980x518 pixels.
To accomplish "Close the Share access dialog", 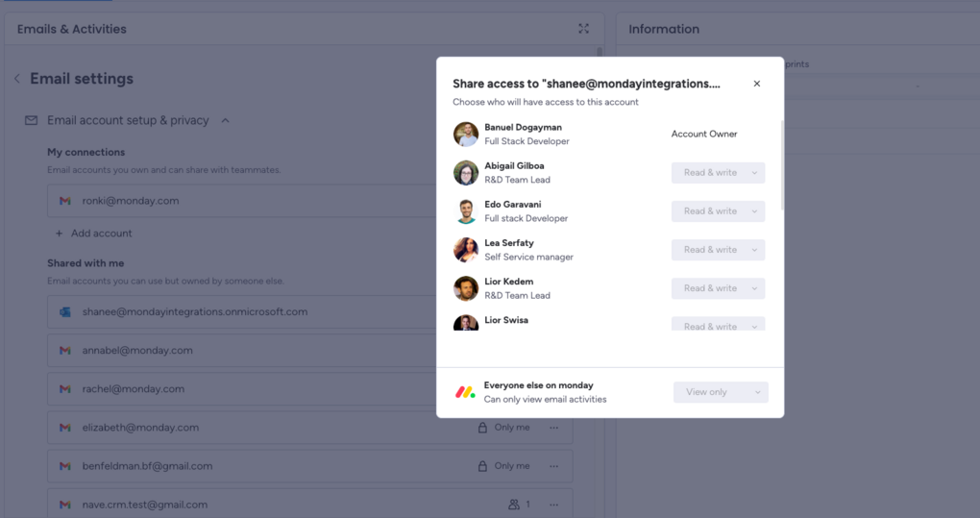I will click(756, 84).
